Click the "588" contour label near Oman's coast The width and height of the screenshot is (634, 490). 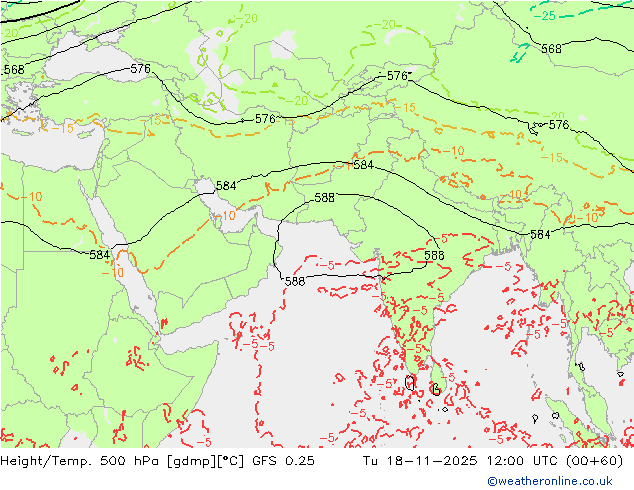tap(295, 281)
